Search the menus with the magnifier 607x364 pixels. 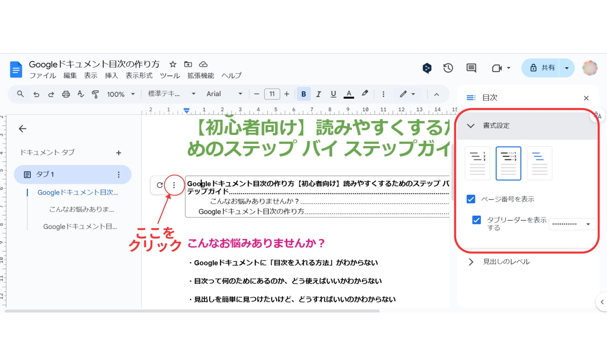pos(20,94)
